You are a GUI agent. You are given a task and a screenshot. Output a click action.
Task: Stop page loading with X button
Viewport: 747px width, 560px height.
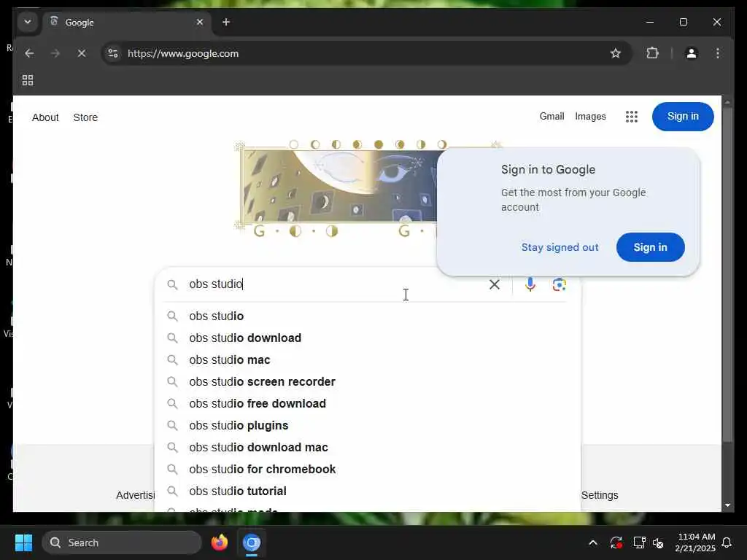82,53
